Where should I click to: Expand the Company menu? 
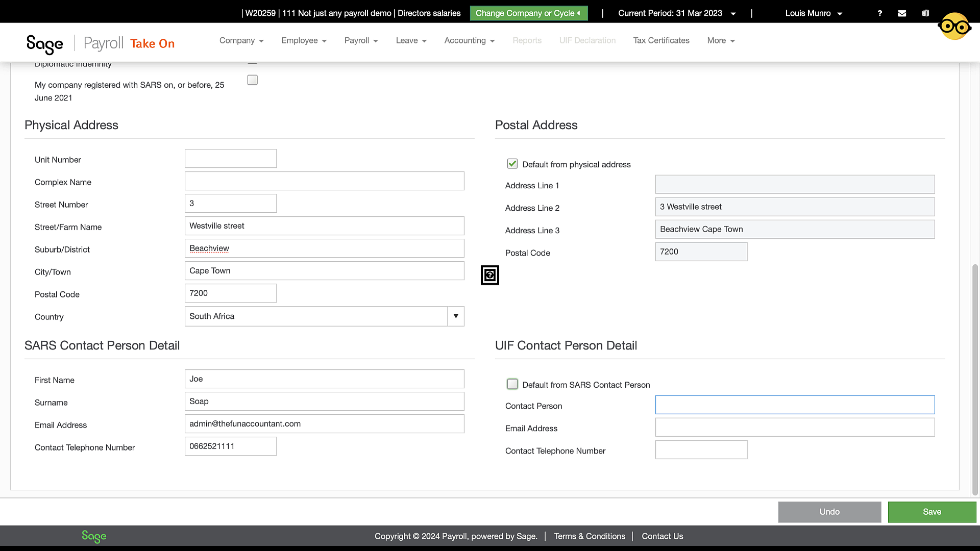click(x=241, y=41)
